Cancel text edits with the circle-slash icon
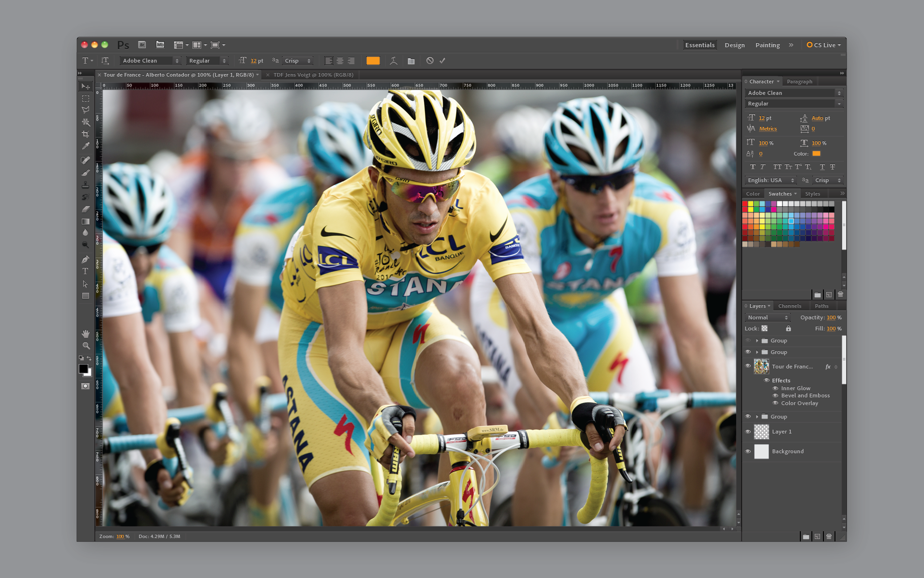924x578 pixels. click(x=430, y=61)
